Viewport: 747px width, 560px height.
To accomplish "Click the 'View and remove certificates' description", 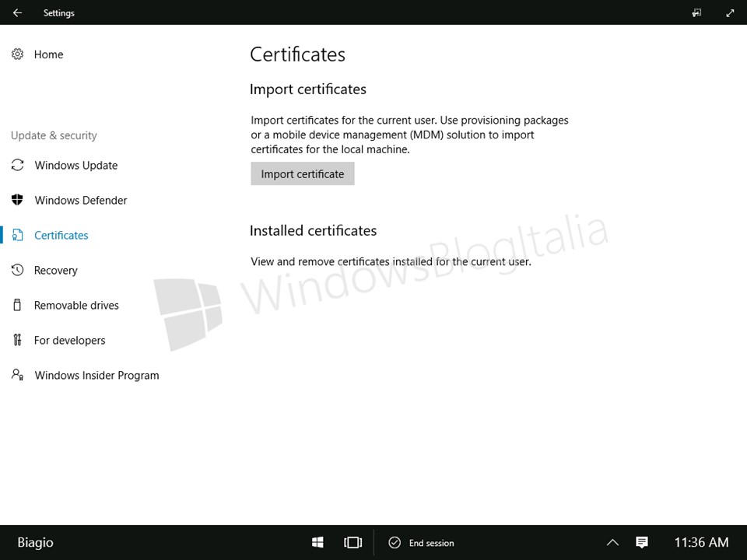I will click(391, 261).
